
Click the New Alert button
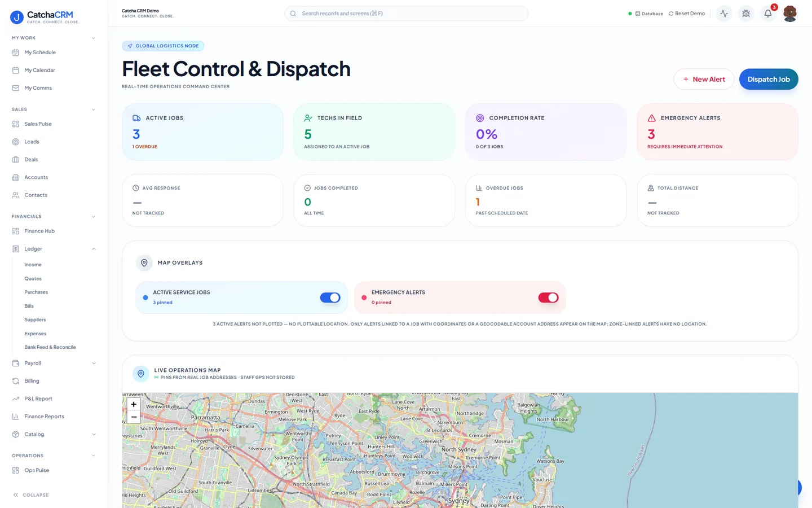point(704,79)
